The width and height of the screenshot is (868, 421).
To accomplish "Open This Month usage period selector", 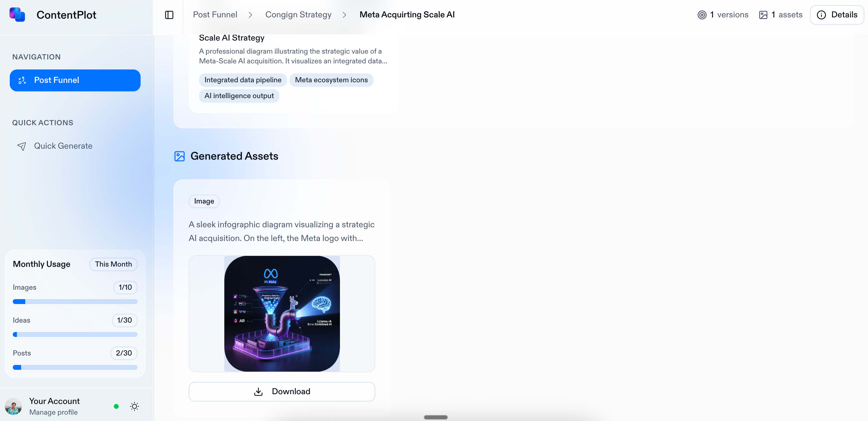I will (113, 264).
